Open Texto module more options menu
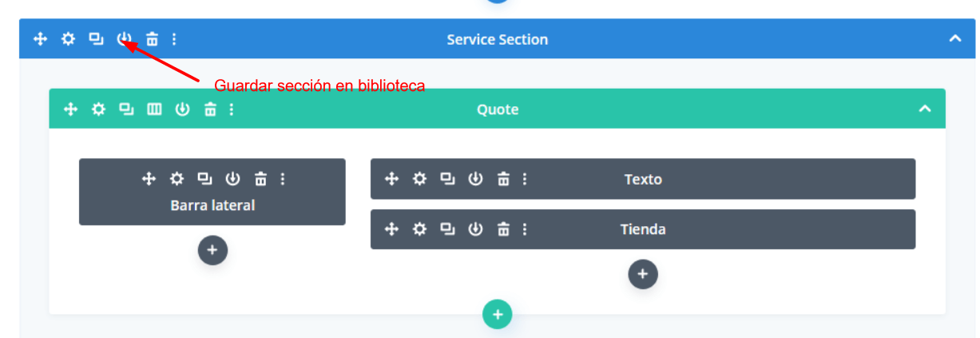980x338 pixels. pos(525,179)
